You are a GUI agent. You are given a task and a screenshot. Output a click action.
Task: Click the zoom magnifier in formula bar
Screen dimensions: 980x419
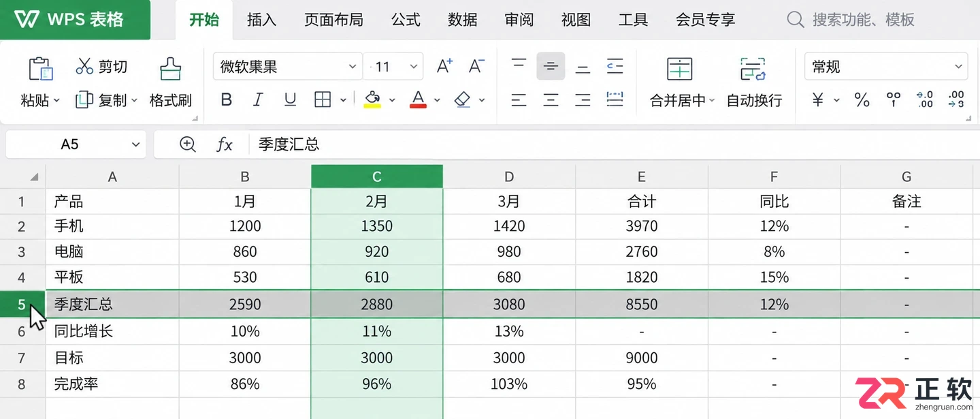(187, 144)
